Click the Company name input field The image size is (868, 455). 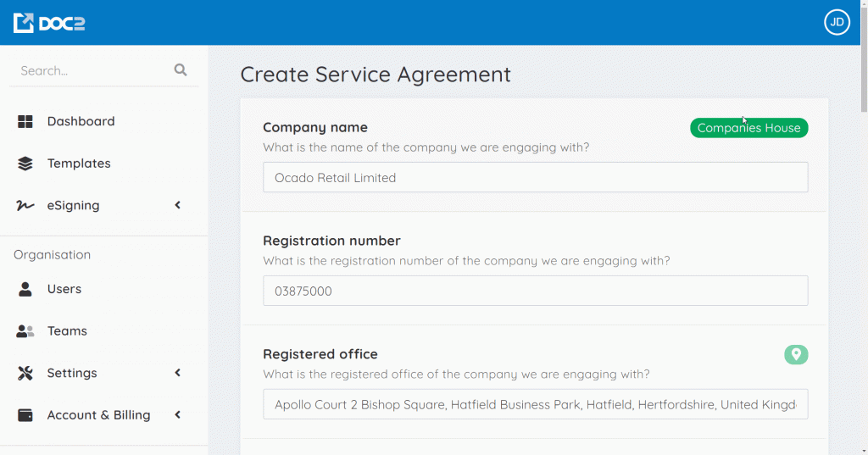pos(535,178)
